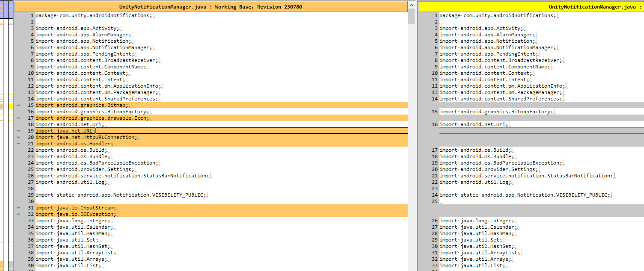Click right pane 'import android.graphics.BitmapFactory;' line 15

pos(496,112)
